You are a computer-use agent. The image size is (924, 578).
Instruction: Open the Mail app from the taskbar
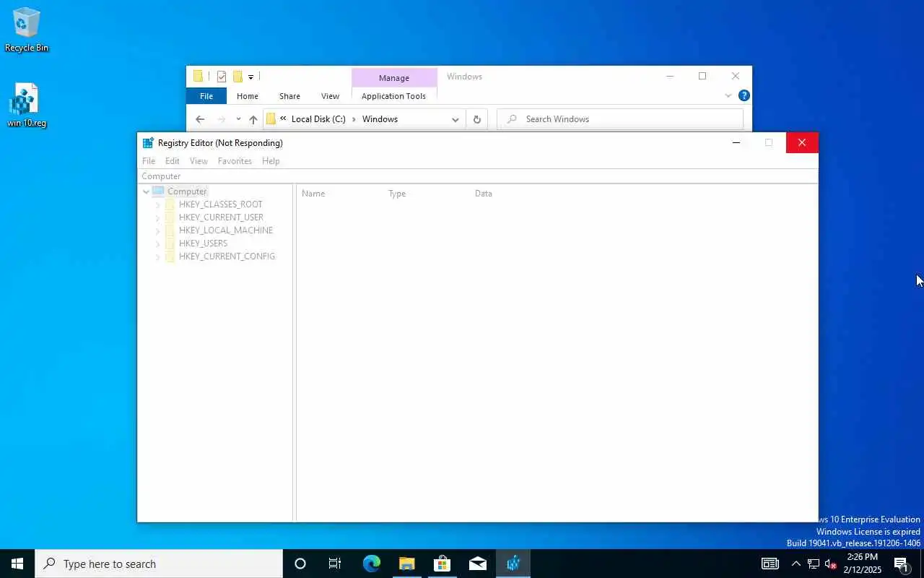477,564
